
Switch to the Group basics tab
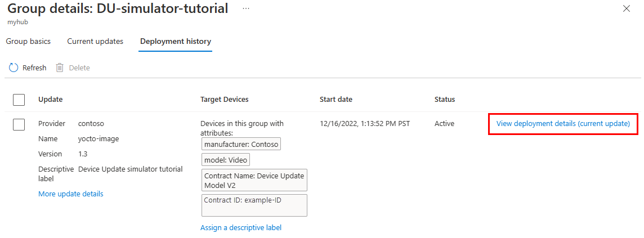tap(28, 42)
